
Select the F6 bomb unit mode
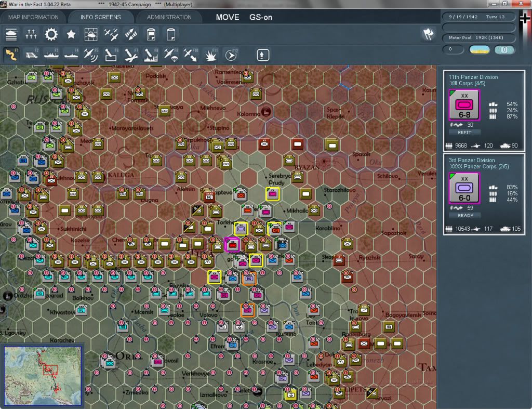[x=111, y=55]
